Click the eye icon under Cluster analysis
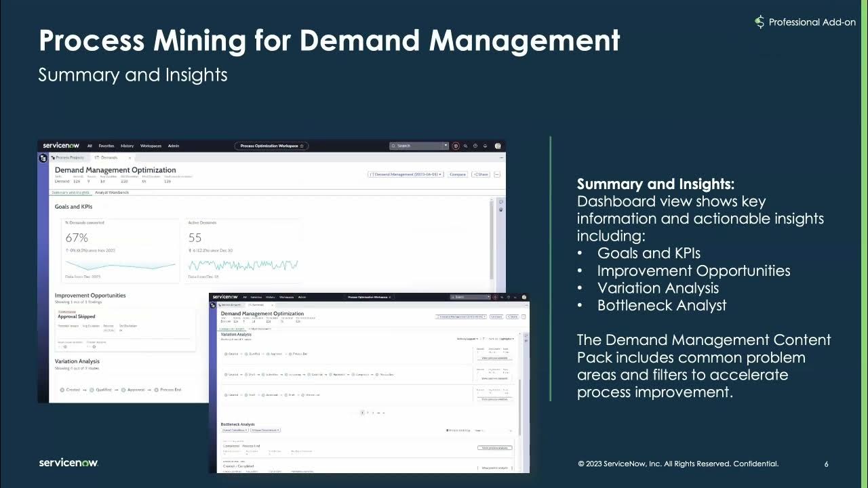The image size is (868, 488). (94, 347)
